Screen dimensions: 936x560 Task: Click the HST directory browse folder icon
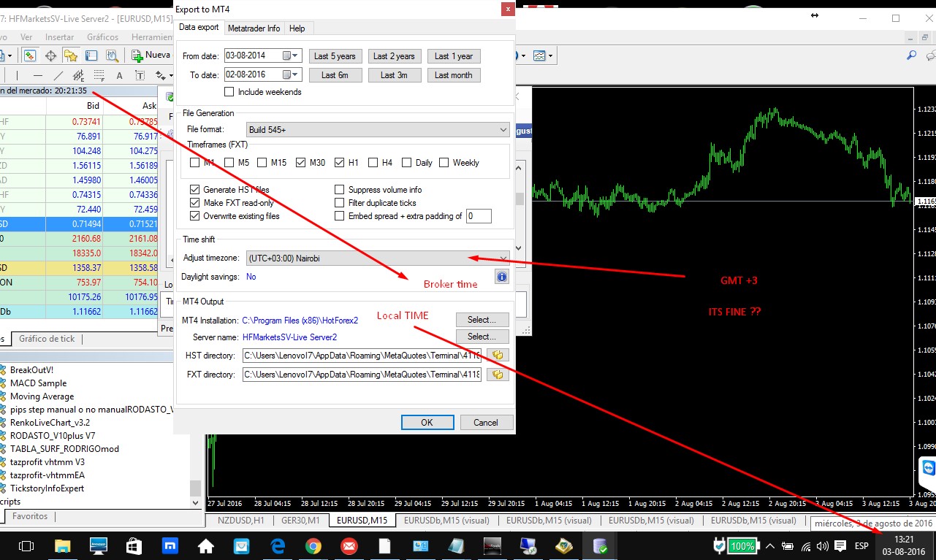click(x=498, y=356)
